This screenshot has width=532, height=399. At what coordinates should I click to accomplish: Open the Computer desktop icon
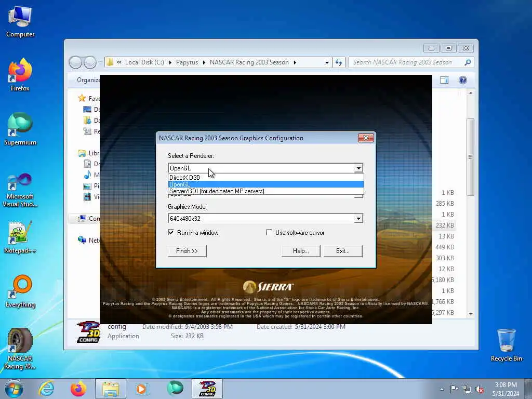pos(20,21)
